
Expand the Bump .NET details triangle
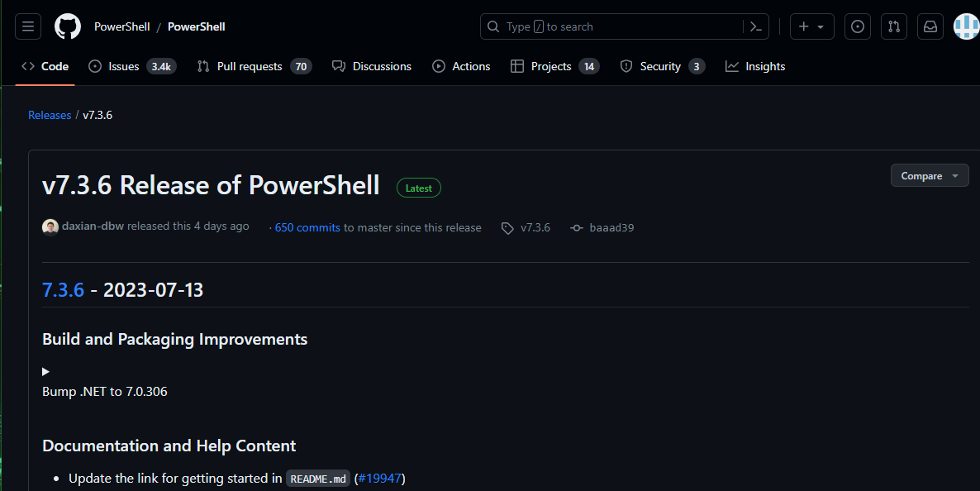[x=45, y=371]
